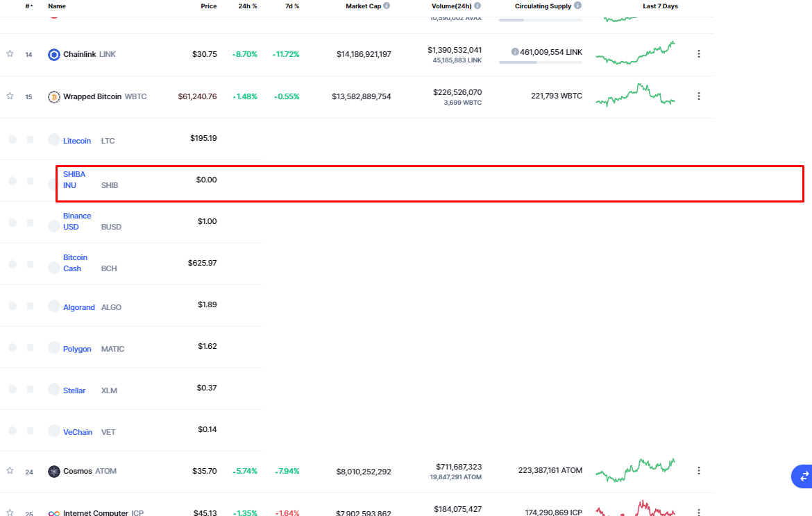
Task: Open the VeChain link
Action: (x=78, y=432)
